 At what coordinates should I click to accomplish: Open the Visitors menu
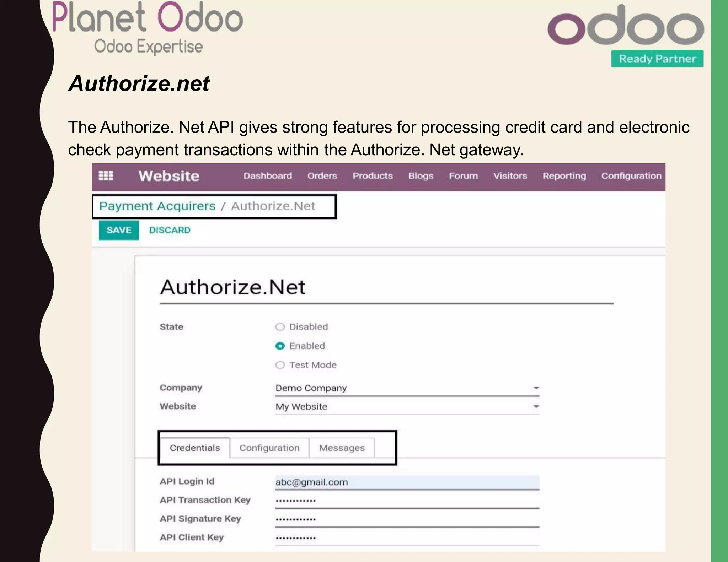[x=510, y=176]
